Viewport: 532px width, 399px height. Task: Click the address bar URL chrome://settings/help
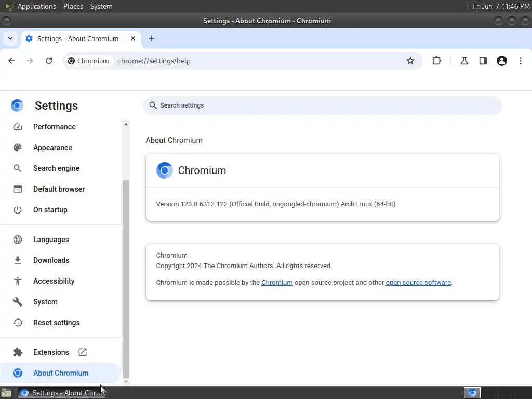154,61
